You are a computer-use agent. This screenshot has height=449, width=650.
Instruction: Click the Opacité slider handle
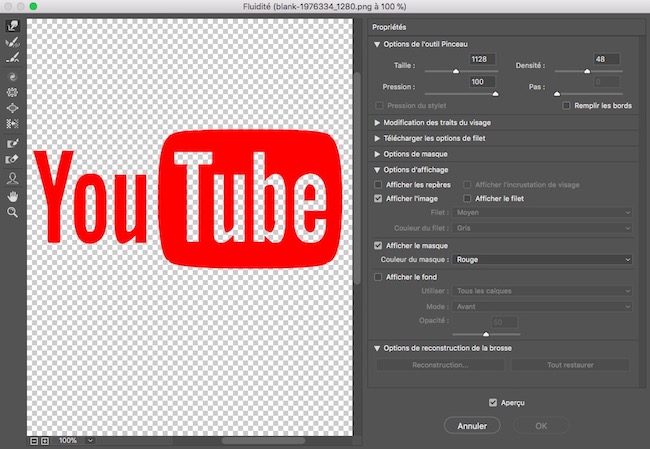pyautogui.click(x=486, y=334)
